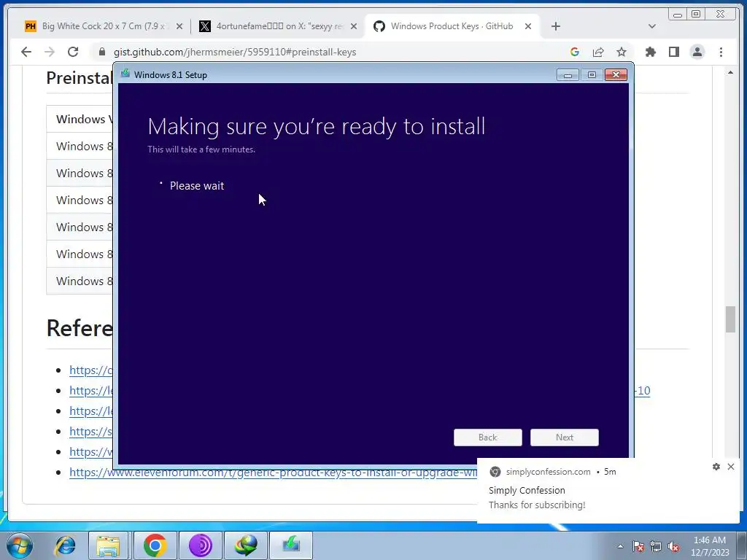Click the 'Please wait' text in Setup

pyautogui.click(x=197, y=186)
